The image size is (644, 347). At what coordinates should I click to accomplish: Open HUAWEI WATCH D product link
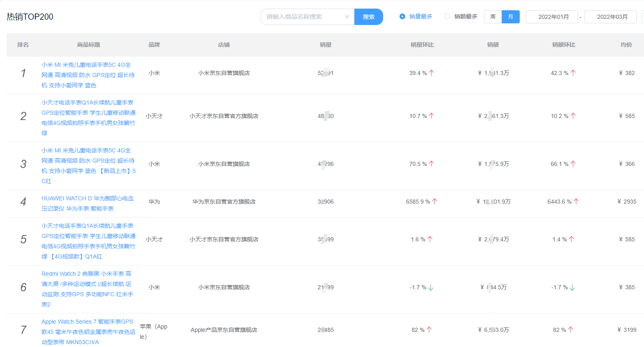click(x=88, y=204)
